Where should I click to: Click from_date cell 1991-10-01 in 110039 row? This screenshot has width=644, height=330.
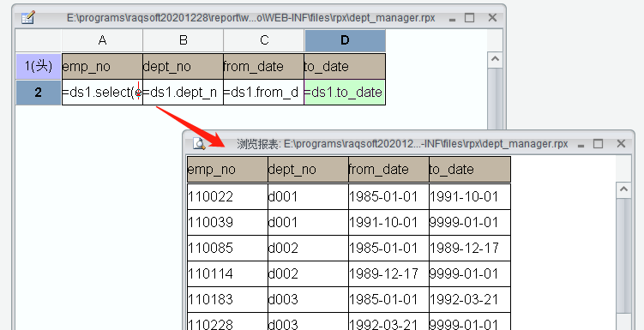coord(389,223)
